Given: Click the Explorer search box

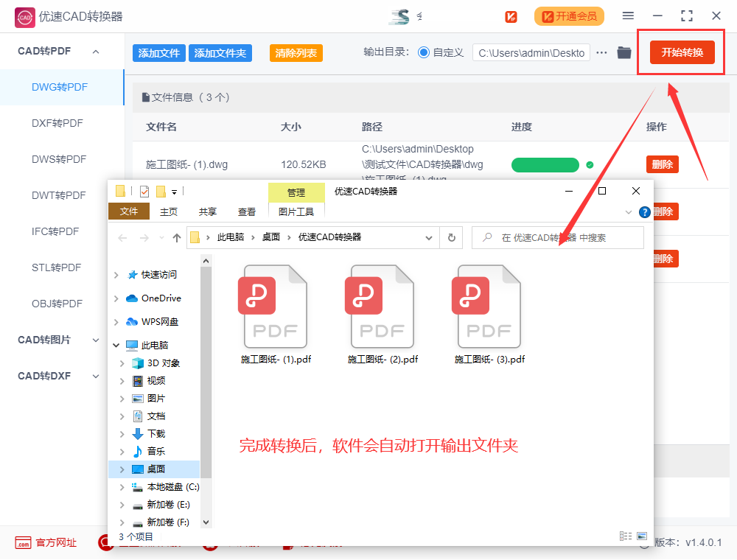Looking at the screenshot, I should tap(557, 238).
